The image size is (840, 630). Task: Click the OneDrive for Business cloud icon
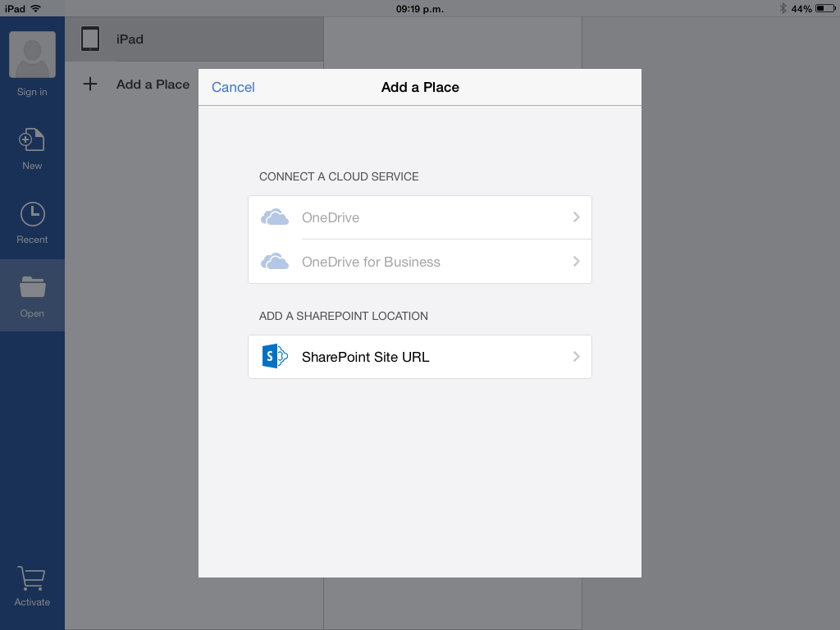point(274,261)
